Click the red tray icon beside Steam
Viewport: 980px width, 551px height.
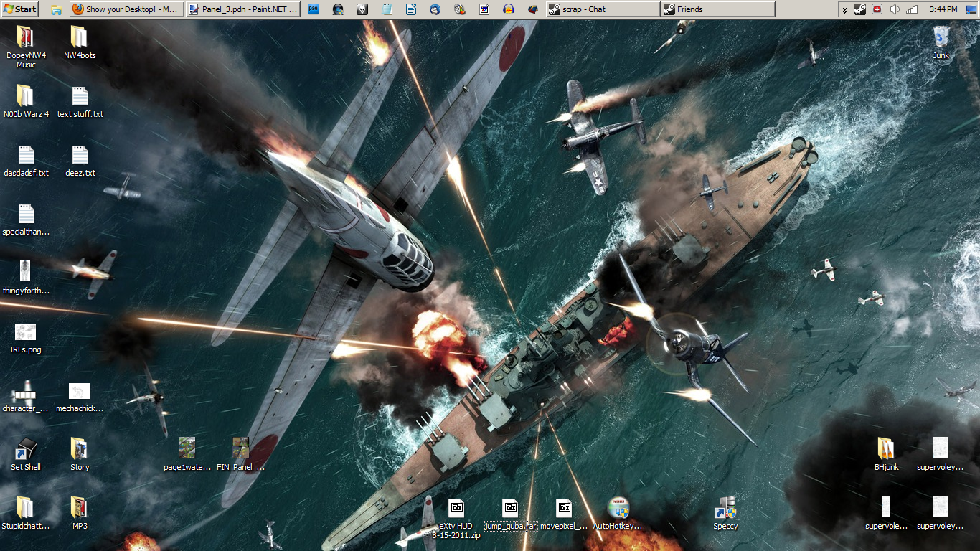pyautogui.click(x=877, y=9)
